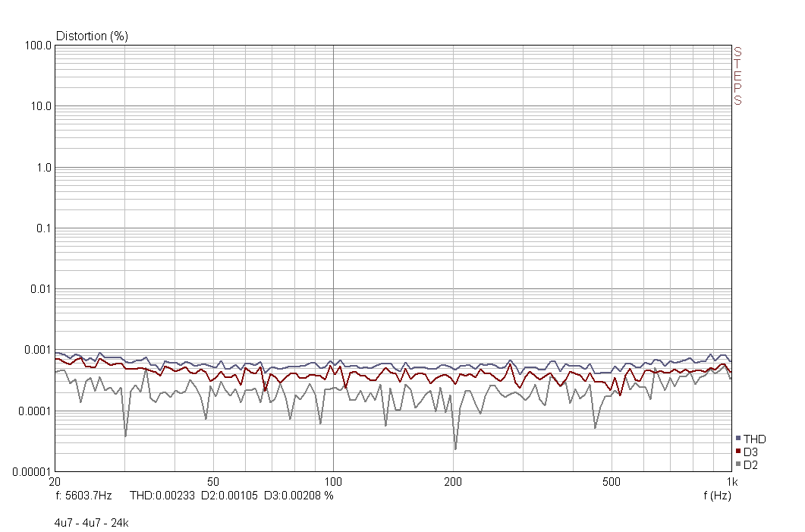
Task: Click the 0.00001 y-axis tick label
Action: click(33, 471)
